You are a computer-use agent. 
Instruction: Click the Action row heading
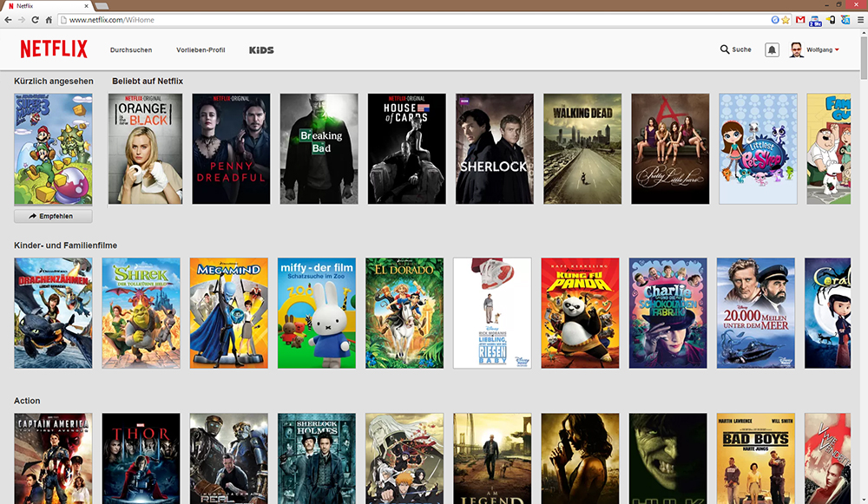(27, 401)
